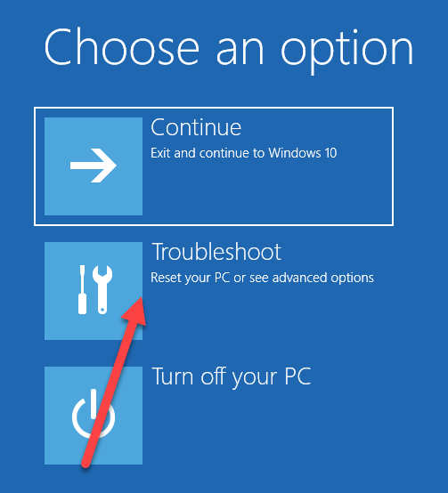Screen dimensions: 448x493
Task: Click the power icon tile
Action: click(x=94, y=416)
